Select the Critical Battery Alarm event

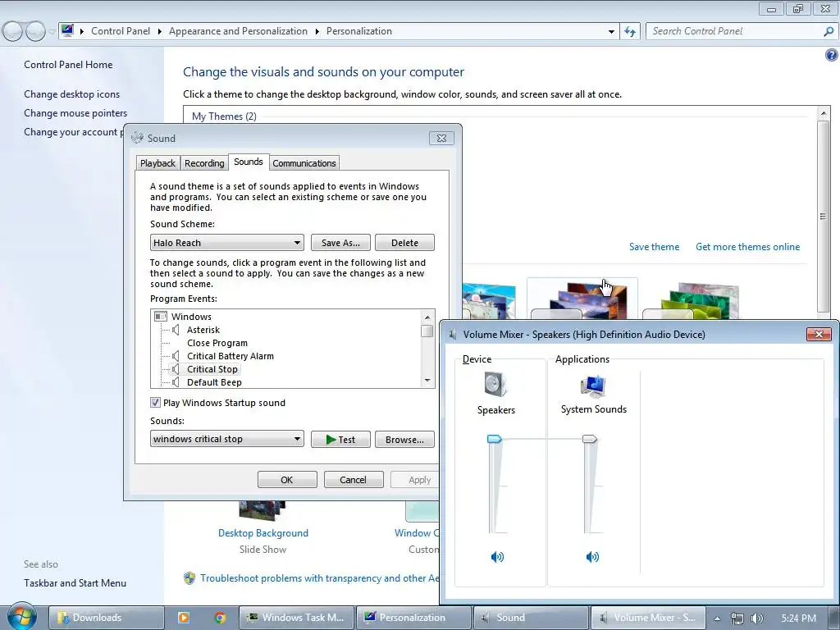click(231, 356)
